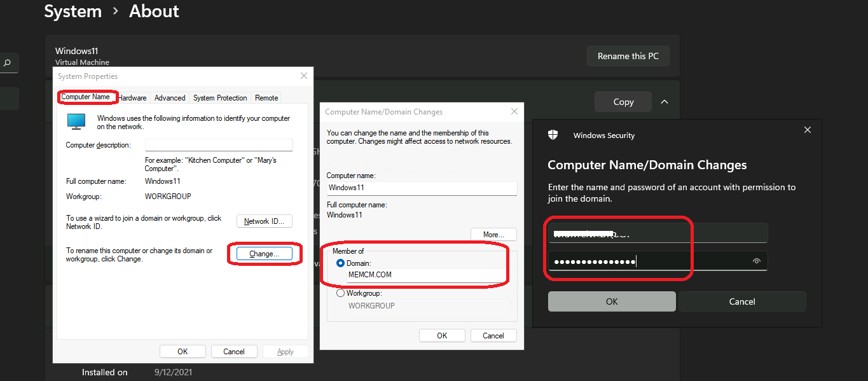Screen dimensions: 868x381
Task: Switch to the Hardware tab
Action: (133, 98)
